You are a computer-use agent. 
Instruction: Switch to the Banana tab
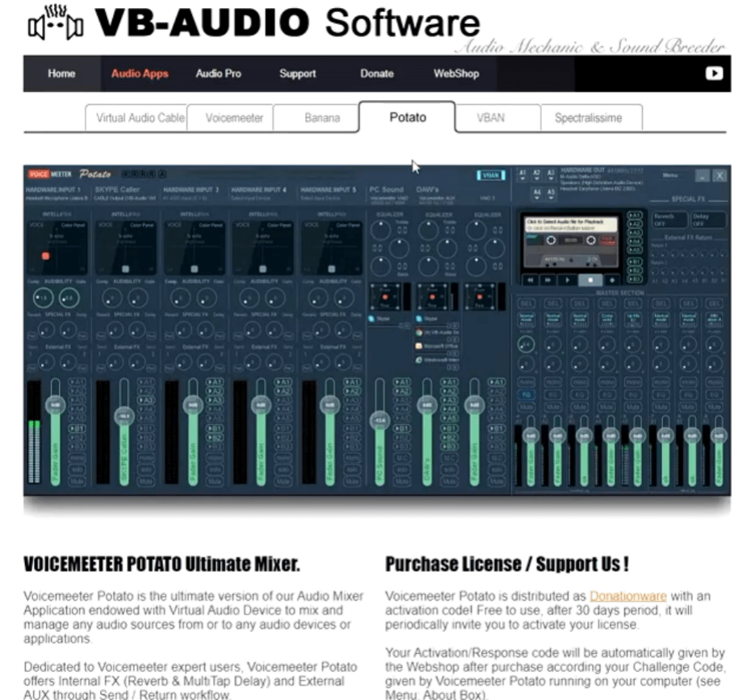tap(316, 118)
